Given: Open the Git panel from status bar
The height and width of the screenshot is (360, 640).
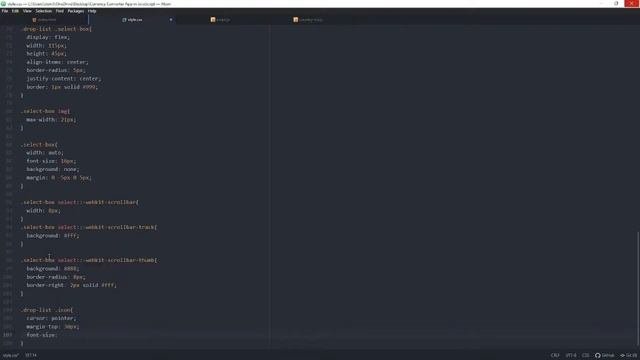Looking at the screenshot, I should [x=629, y=356].
